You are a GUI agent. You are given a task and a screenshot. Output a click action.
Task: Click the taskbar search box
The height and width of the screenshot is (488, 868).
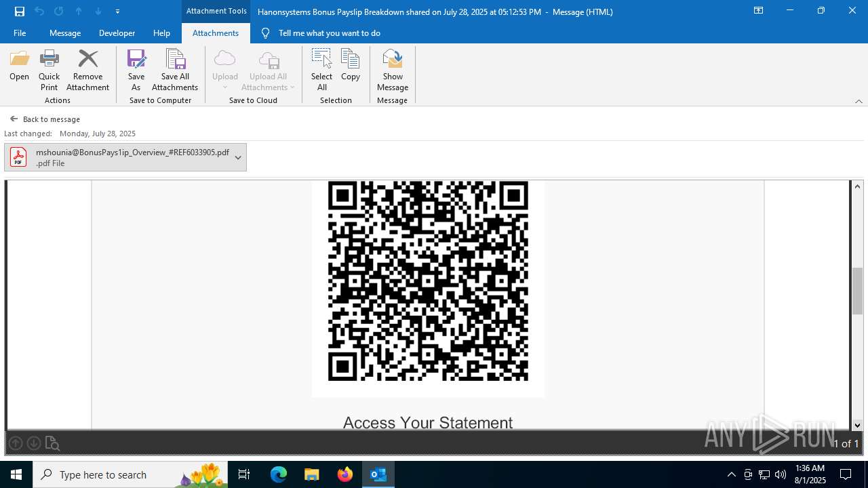(131, 474)
